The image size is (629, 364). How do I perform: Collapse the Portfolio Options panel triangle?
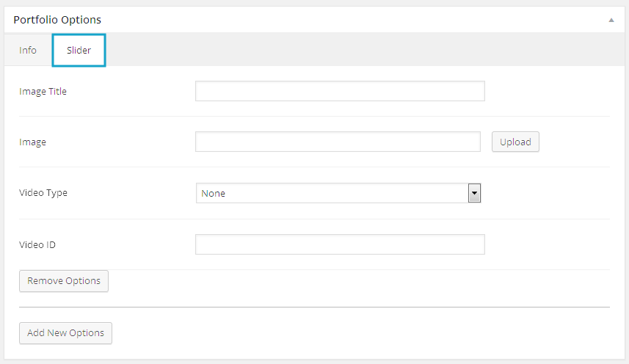tap(611, 21)
